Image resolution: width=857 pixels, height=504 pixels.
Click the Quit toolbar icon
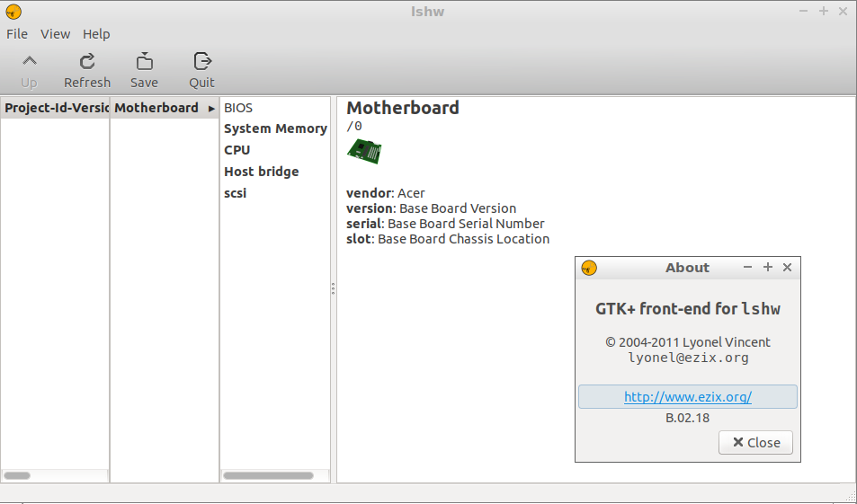pyautogui.click(x=201, y=61)
